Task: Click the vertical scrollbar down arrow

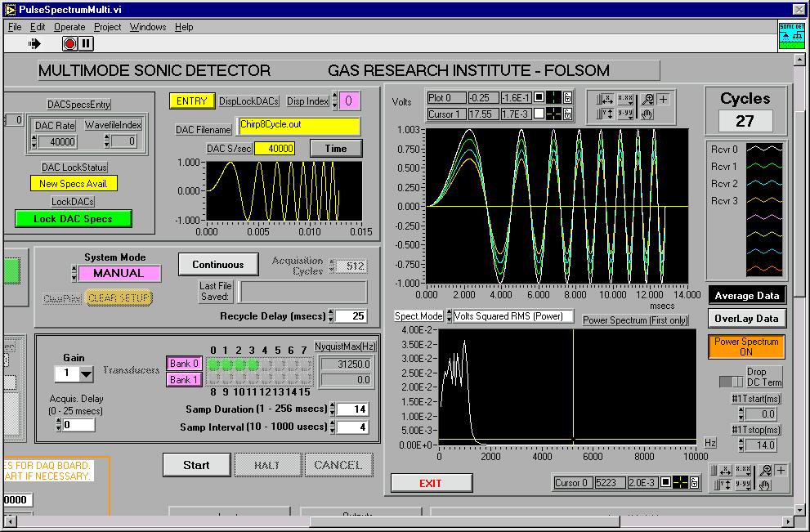Action: (798, 508)
